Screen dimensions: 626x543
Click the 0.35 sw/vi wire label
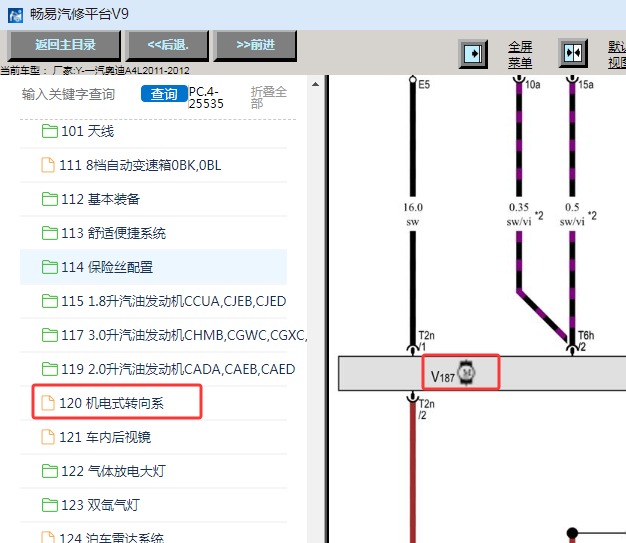point(519,214)
